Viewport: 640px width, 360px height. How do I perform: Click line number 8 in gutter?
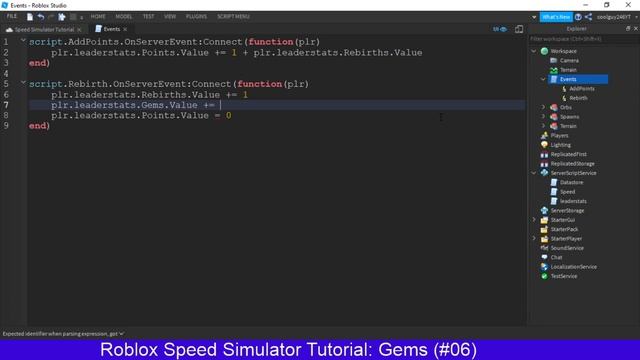(6, 116)
